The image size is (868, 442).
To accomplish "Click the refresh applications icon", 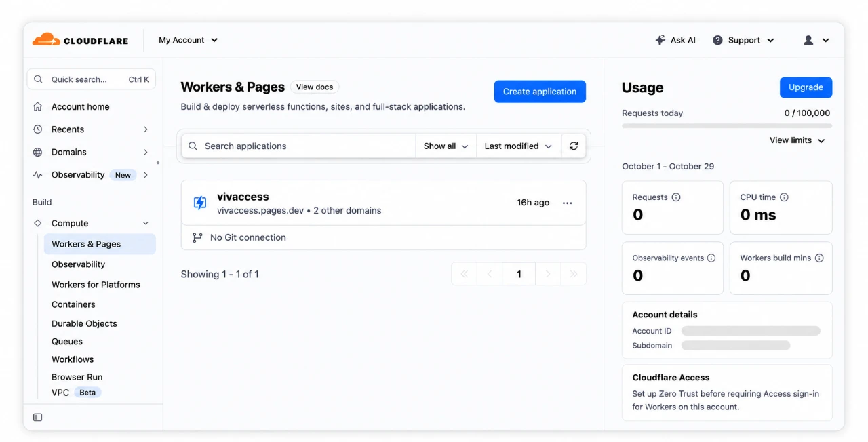I will (x=574, y=146).
